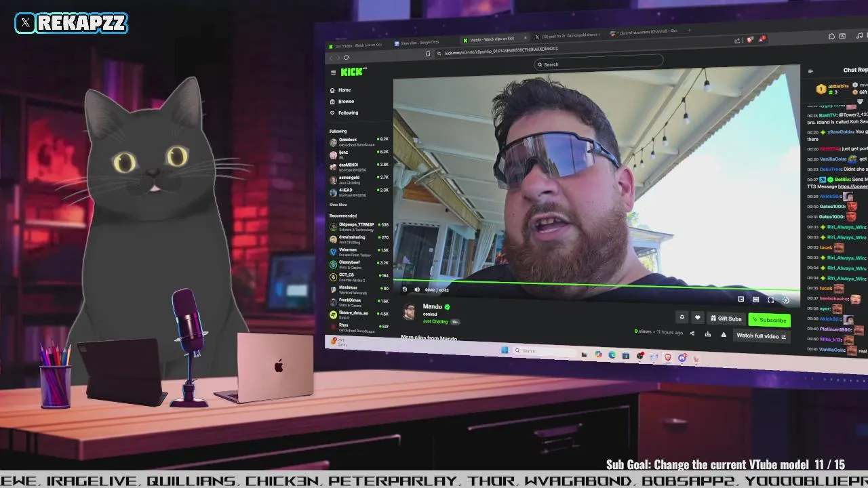The width and height of the screenshot is (868, 488).
Task: Follow Mando with the heart button
Action: pos(697,318)
